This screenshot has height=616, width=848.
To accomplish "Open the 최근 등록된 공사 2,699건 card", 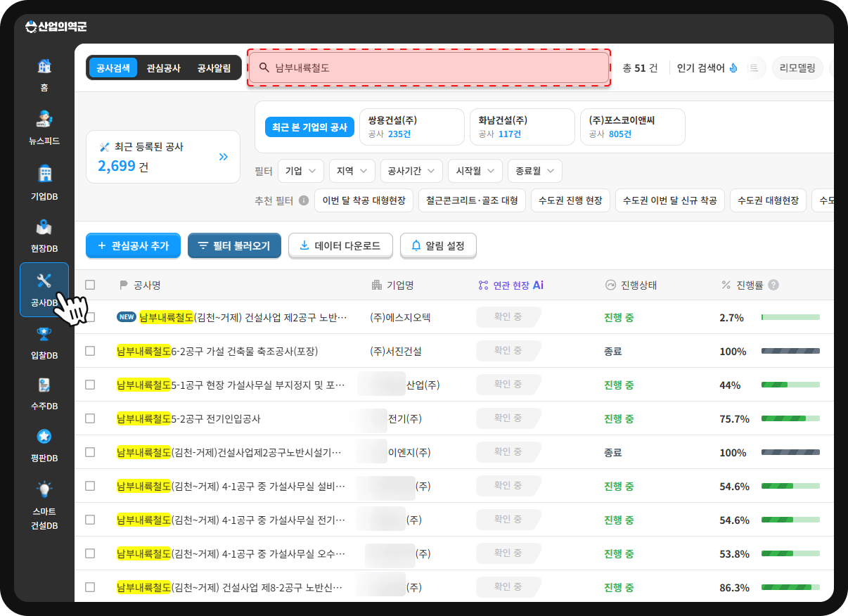I will tap(163, 157).
